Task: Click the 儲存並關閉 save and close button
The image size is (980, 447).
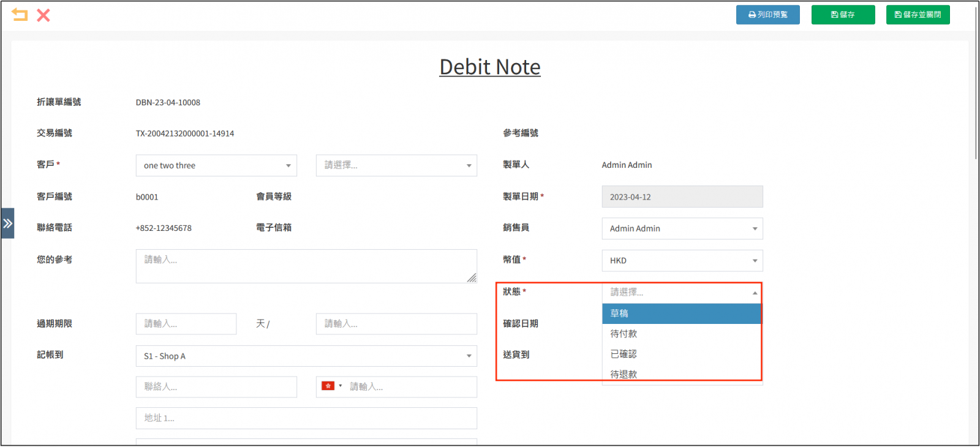Action: pyautogui.click(x=918, y=15)
